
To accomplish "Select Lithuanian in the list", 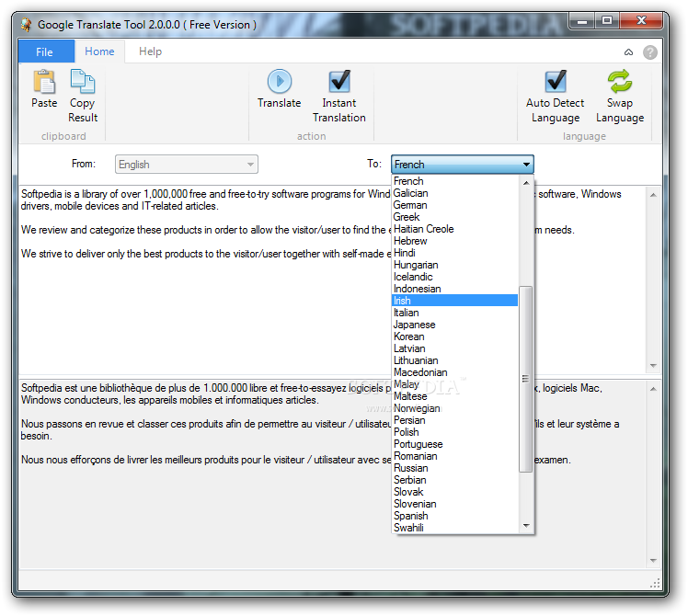I will (x=454, y=360).
